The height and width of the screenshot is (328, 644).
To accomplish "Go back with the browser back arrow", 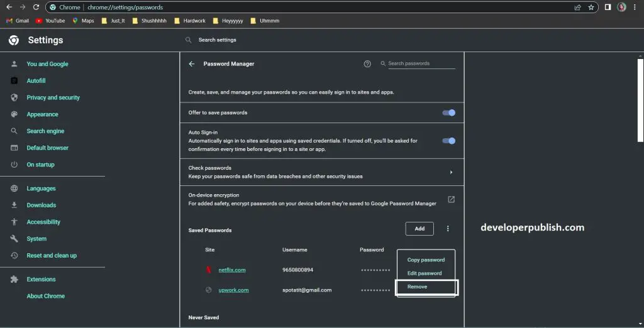I will click(x=9, y=7).
